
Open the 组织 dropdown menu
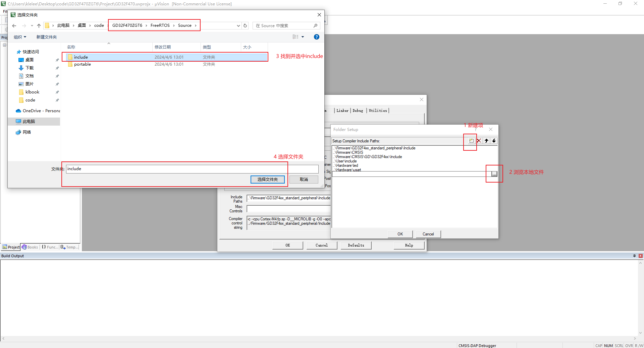20,37
